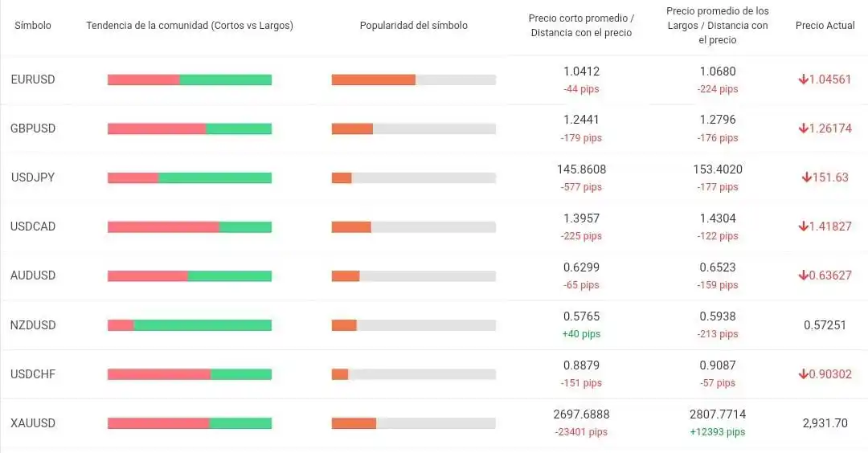
Task: Click USDCAD popularity bar
Action: click(413, 227)
